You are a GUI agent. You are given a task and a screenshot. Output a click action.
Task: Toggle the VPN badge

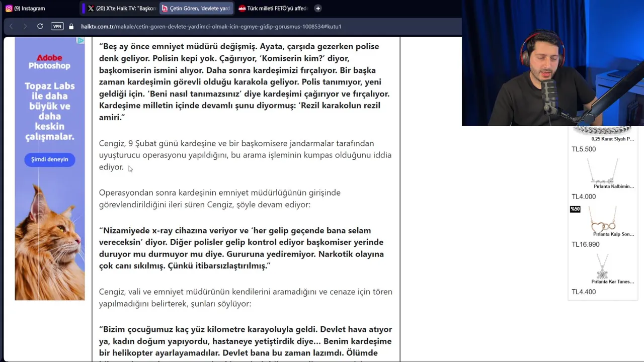click(x=57, y=26)
